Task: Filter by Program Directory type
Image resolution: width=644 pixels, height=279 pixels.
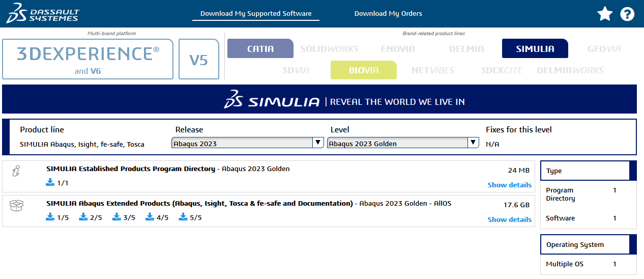Action: 561,194
